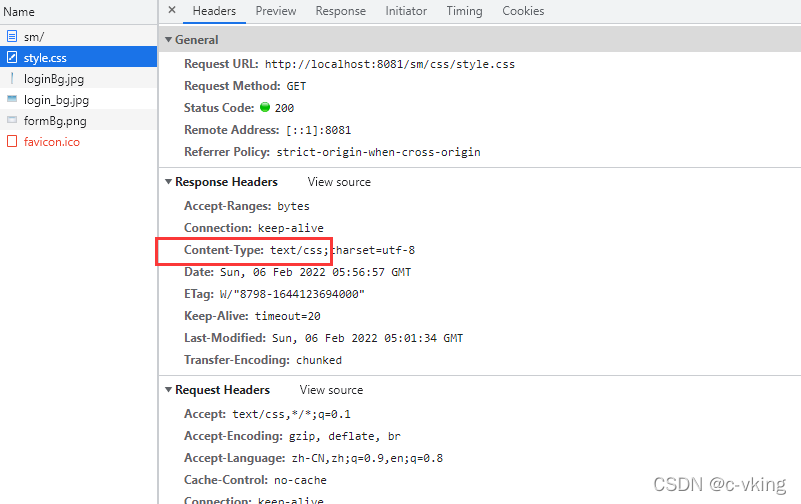Click the Keep-Alive timeout=20 value

point(288,316)
